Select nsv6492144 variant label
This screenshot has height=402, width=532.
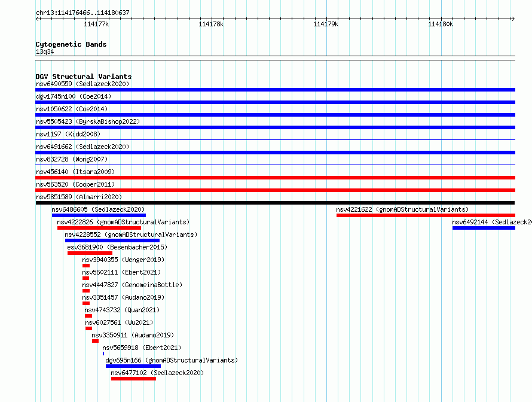click(x=491, y=222)
